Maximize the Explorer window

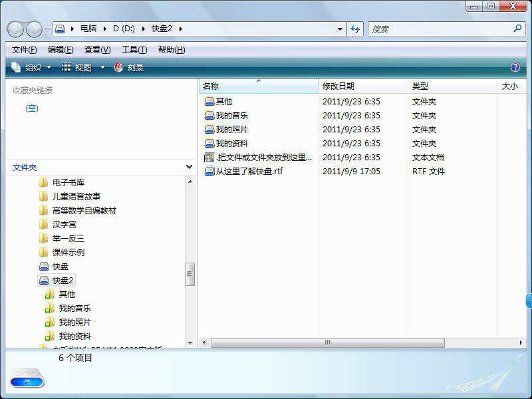coord(491,6)
